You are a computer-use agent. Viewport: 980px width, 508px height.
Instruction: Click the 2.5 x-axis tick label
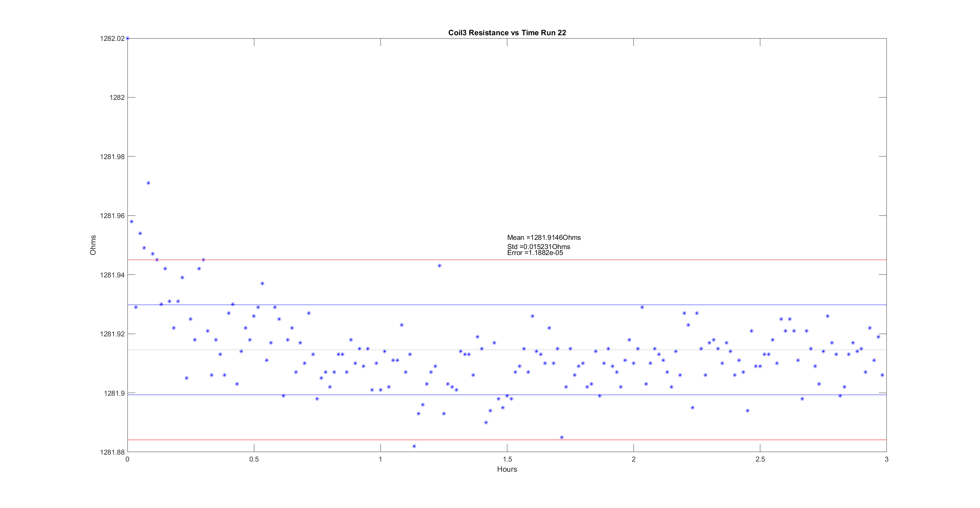click(760, 459)
